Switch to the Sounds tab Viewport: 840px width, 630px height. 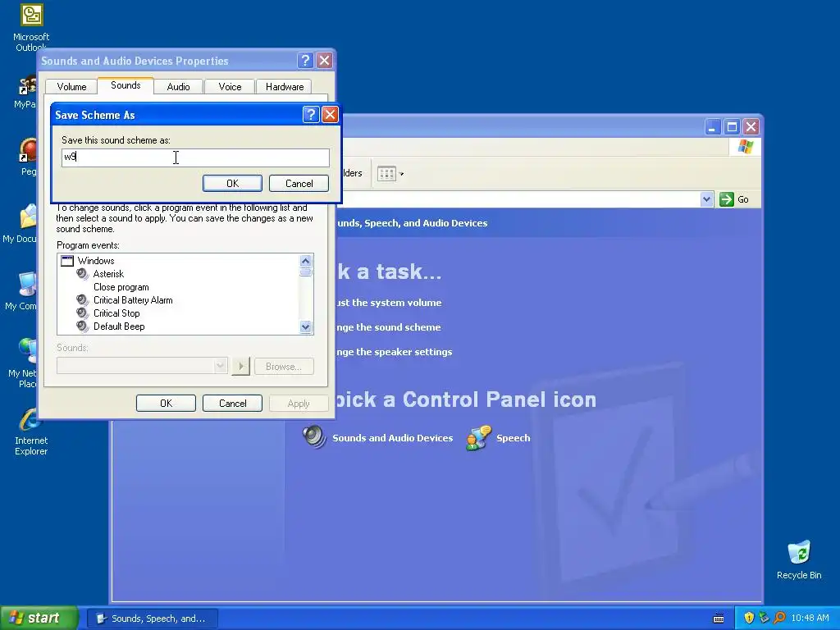126,85
